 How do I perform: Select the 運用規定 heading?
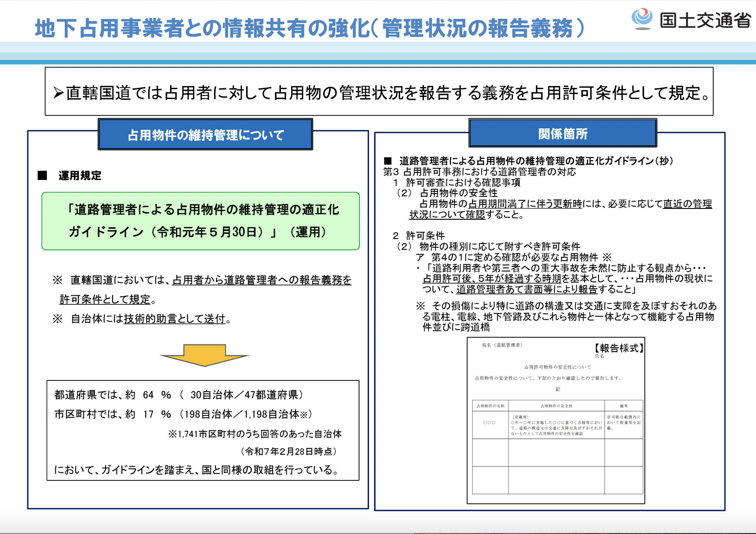(x=80, y=176)
